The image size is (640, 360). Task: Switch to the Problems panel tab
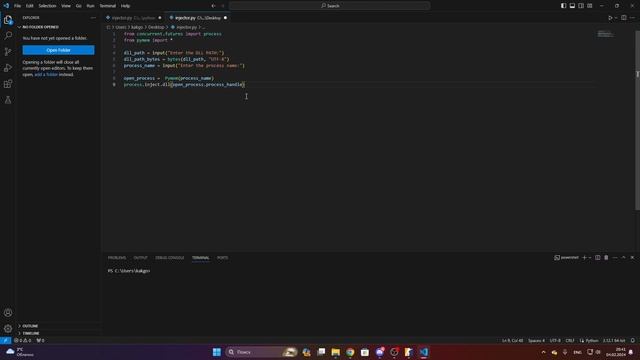(117, 258)
